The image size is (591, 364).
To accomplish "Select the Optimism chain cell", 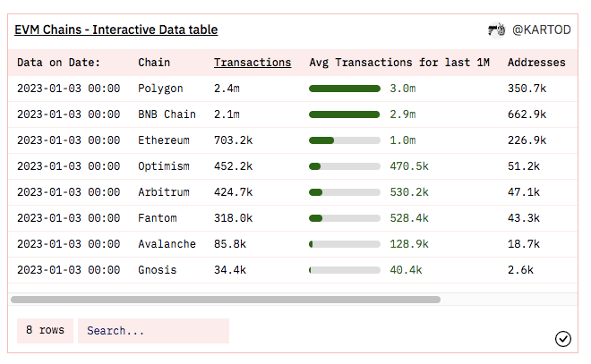I will click(164, 166).
